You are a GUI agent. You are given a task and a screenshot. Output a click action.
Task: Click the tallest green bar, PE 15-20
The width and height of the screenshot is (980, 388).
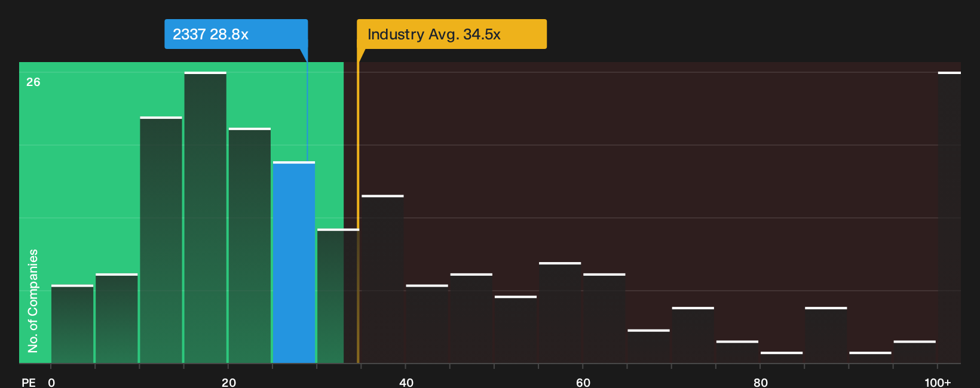tap(206, 217)
